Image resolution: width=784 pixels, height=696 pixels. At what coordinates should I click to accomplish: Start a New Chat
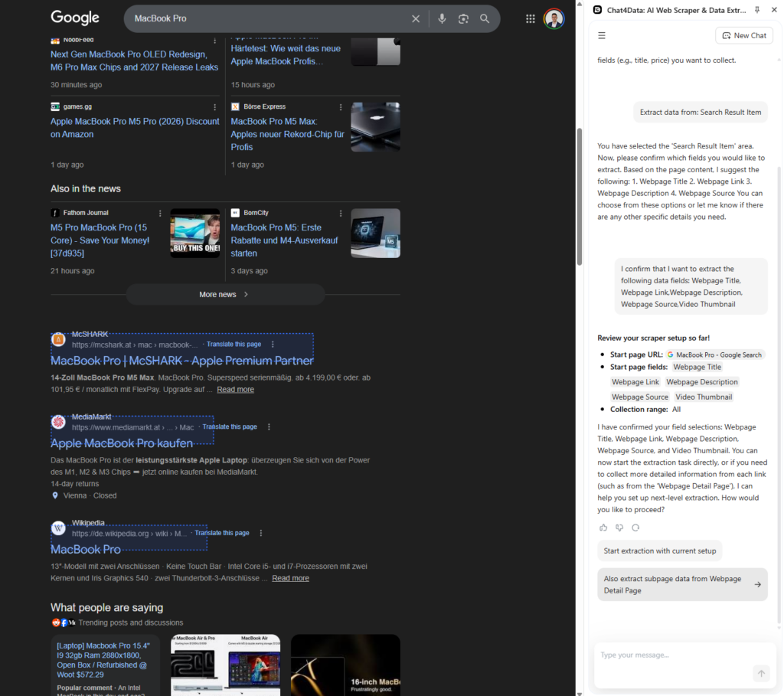click(x=744, y=35)
